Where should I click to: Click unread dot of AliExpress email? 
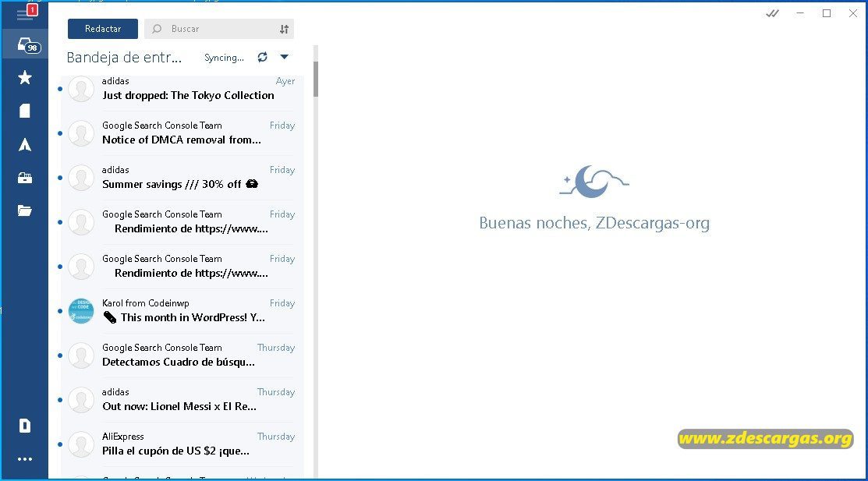pos(60,444)
